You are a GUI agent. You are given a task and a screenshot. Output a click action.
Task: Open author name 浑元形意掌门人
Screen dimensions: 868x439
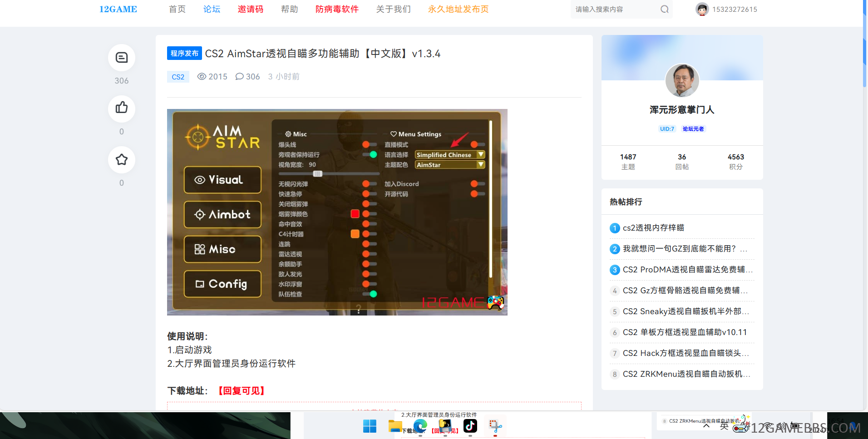click(x=682, y=109)
